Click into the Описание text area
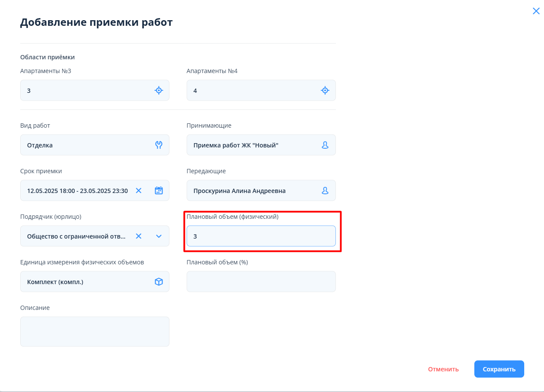Viewport: 544px width, 392px height. tap(95, 331)
